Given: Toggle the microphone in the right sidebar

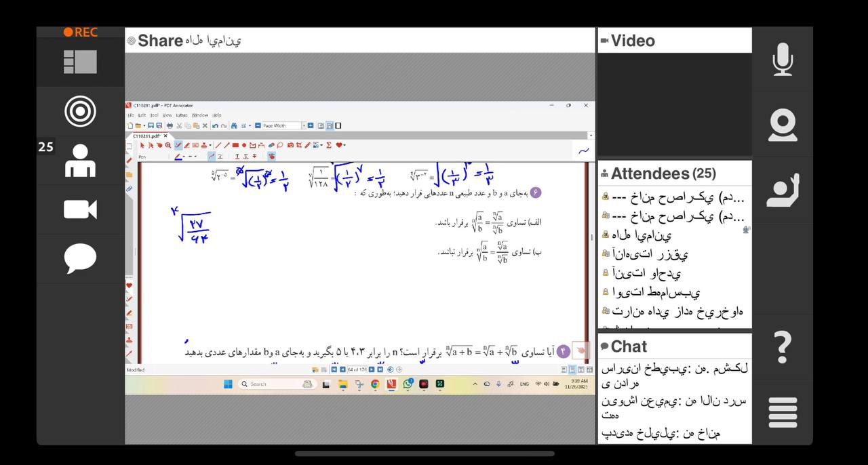Looking at the screenshot, I should (782, 60).
